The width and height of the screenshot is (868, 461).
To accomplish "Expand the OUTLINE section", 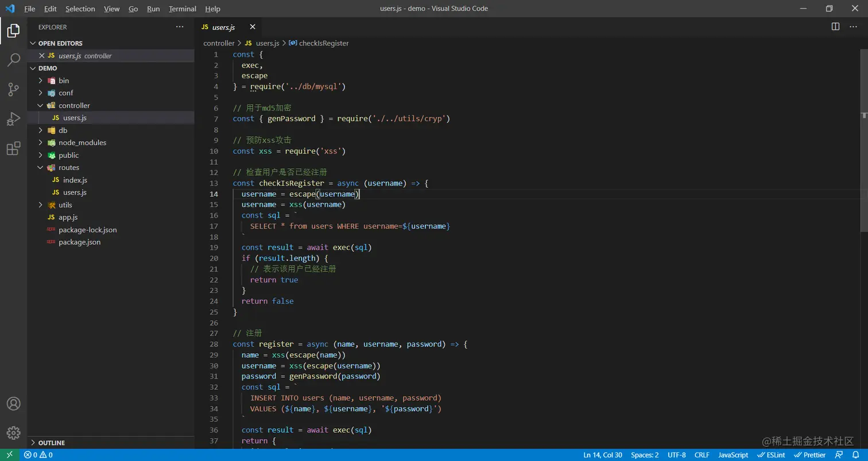I will [51, 443].
